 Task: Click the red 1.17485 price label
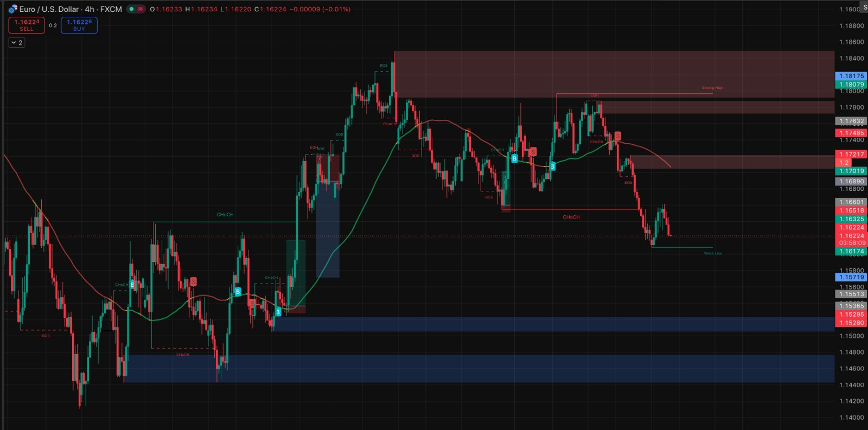851,133
